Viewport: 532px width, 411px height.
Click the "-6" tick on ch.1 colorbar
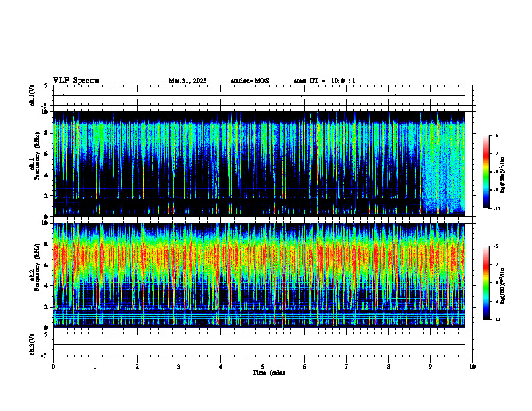(x=496, y=136)
